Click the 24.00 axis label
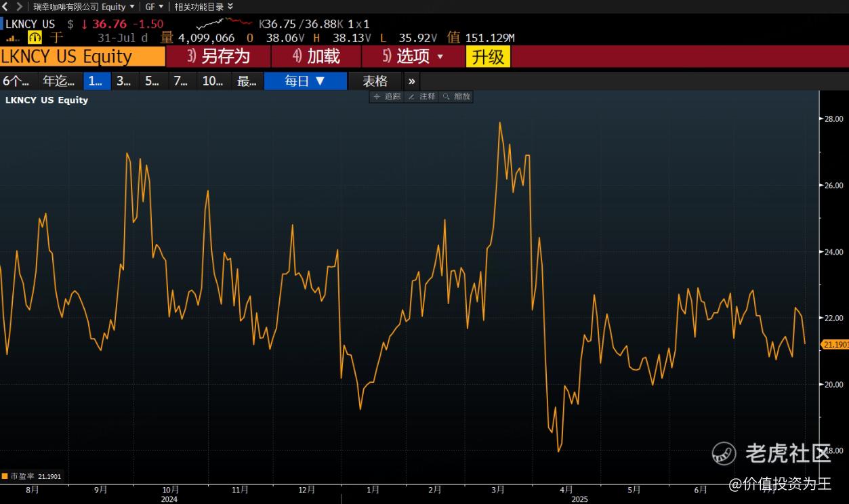The width and height of the screenshot is (849, 504). [833, 252]
